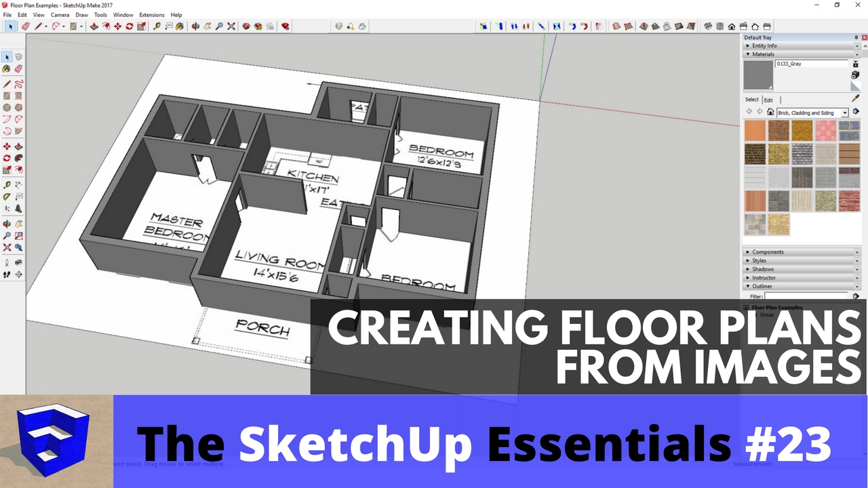Click the Outliner filter details arrow
The width and height of the screenshot is (868, 488).
[856, 296]
